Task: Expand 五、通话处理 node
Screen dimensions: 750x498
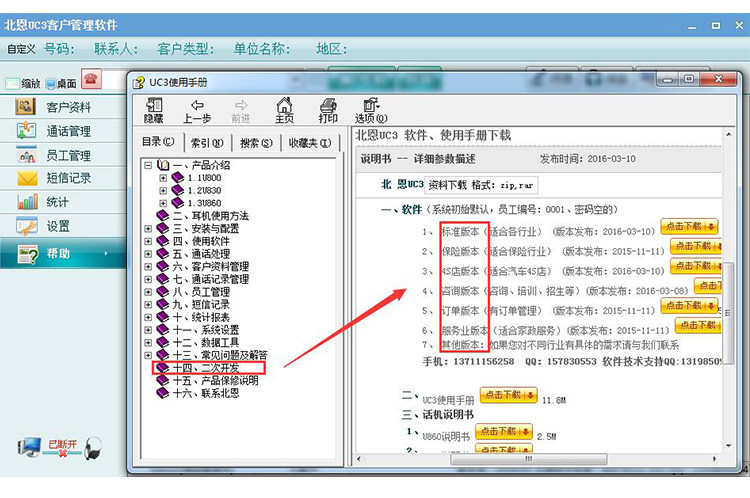Action: click(148, 254)
